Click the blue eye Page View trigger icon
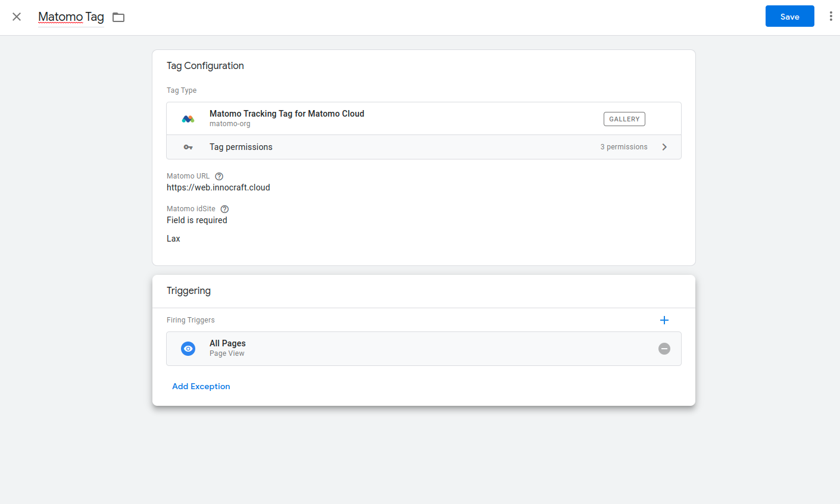The image size is (840, 504). tap(188, 349)
